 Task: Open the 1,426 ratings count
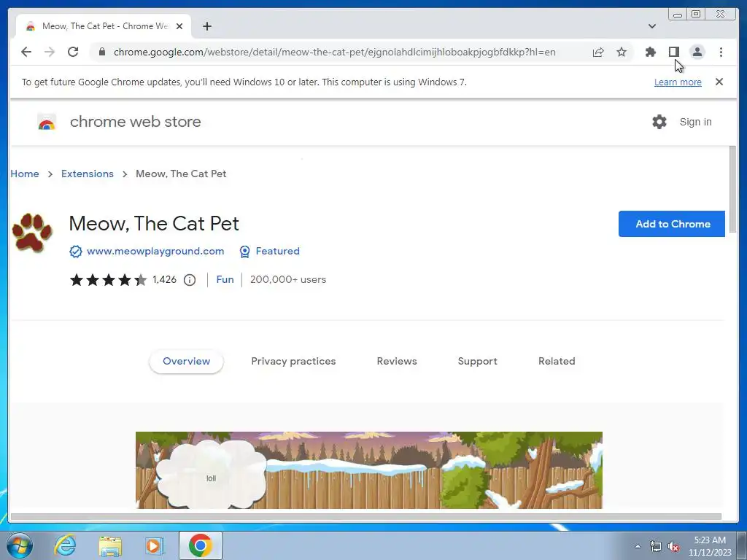pos(164,279)
